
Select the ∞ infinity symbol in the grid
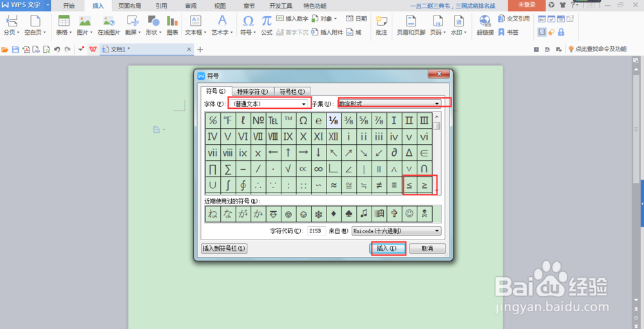(x=318, y=169)
